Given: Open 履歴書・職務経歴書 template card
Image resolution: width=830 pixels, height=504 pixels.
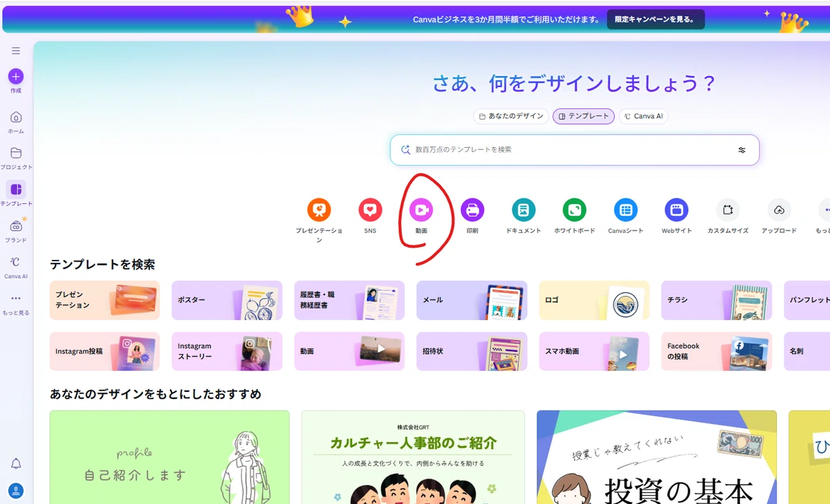Looking at the screenshot, I should 349,300.
